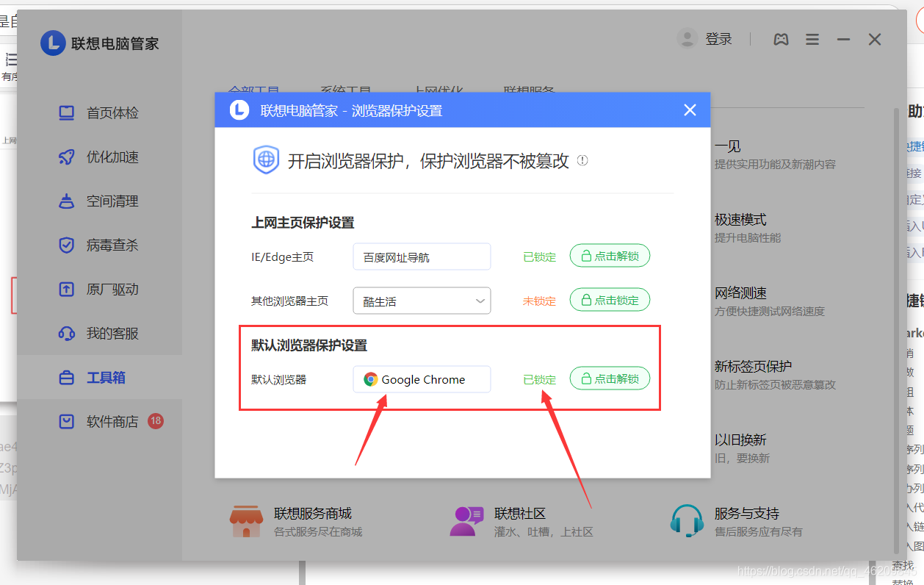Click 点击解锁 for IE/Edge主页

[610, 256]
